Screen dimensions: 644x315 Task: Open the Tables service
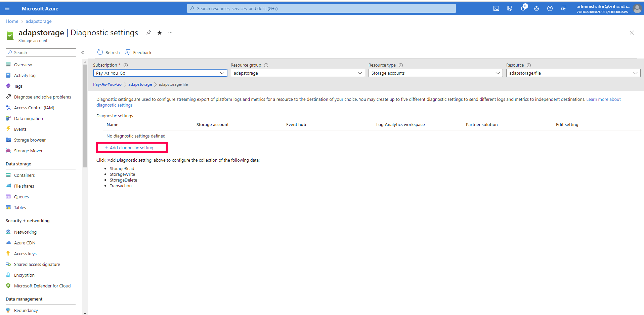19,207
